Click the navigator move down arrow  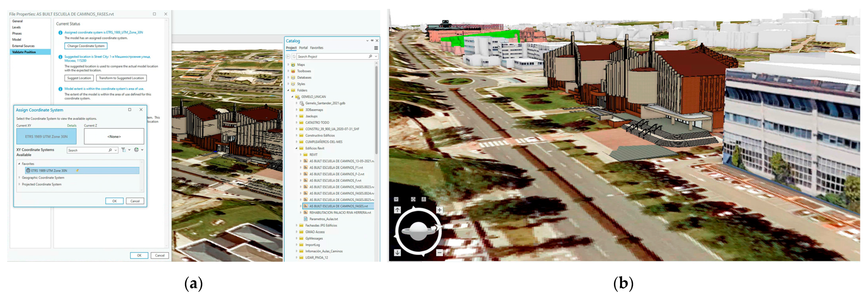click(x=397, y=253)
